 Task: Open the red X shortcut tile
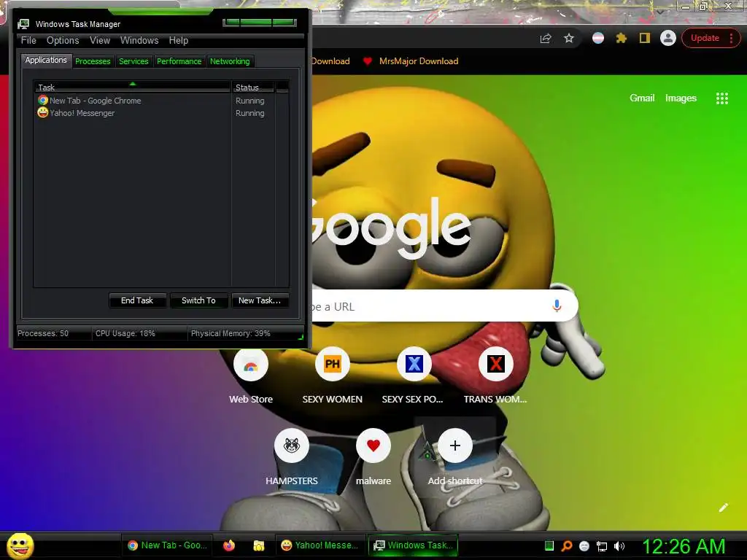[x=495, y=365]
